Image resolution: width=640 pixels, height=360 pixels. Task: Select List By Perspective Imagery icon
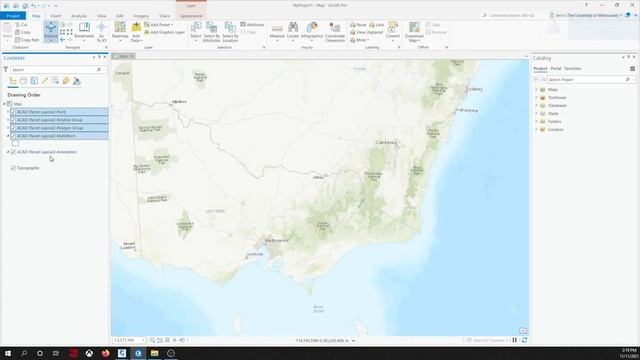click(77, 81)
